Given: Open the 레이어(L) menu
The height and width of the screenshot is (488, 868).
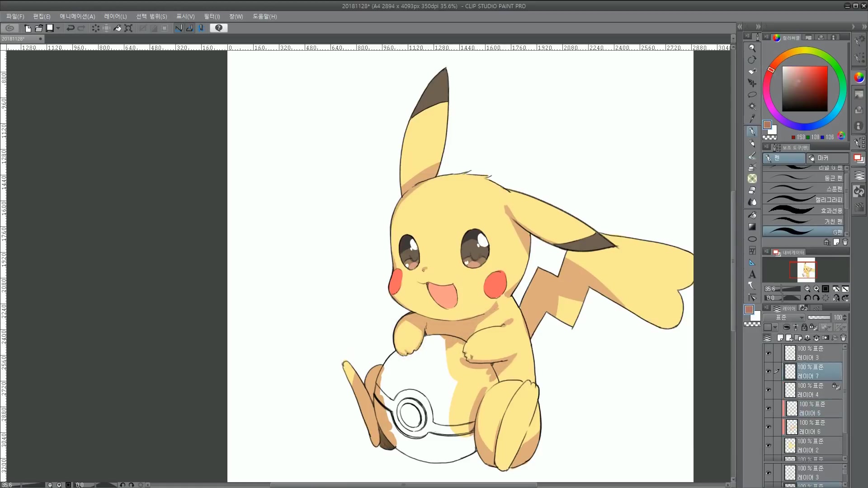Looking at the screenshot, I should 115,16.
